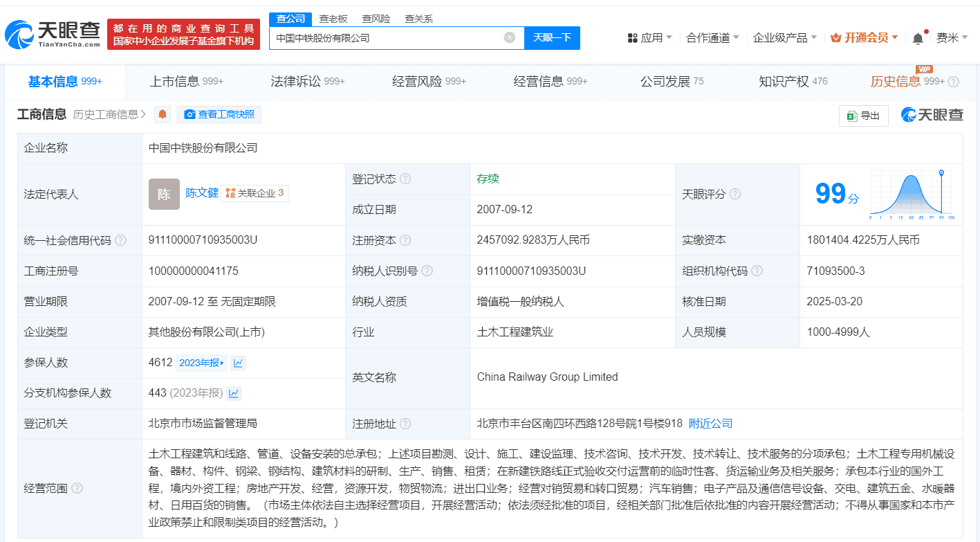This screenshot has height=542, width=980.
Task: Click the help icon beside 经营范围
Action: [77, 488]
